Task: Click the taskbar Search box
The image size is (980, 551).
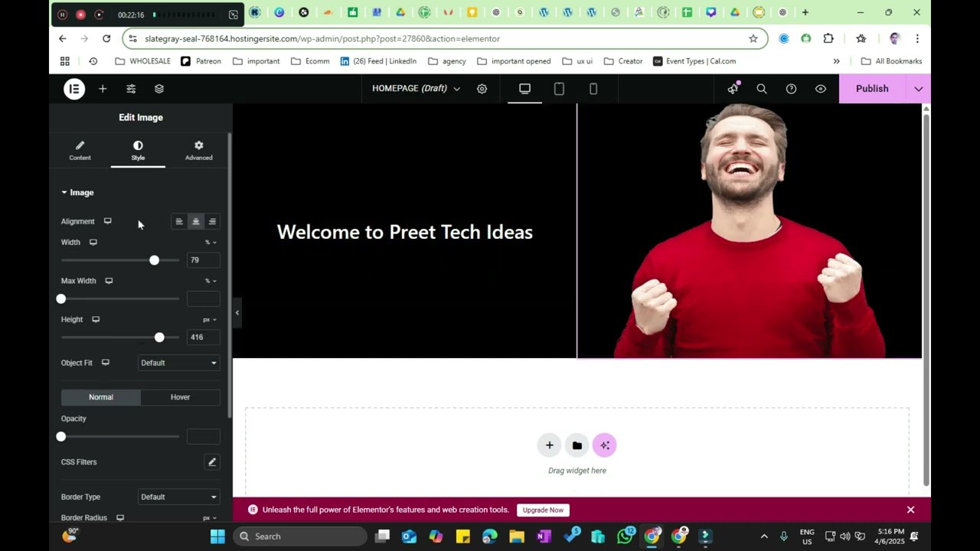Action: pyautogui.click(x=300, y=536)
